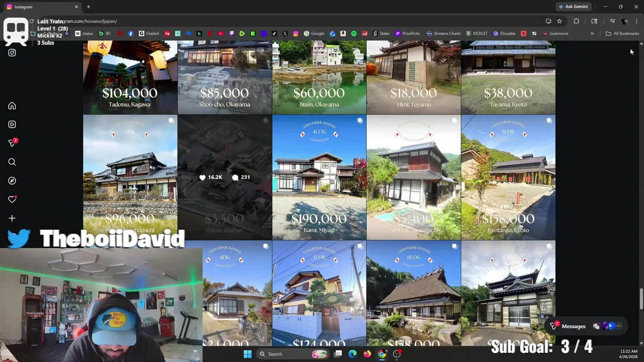Open the Streams Charts bookmark
This screenshot has height=362, width=644.
pyautogui.click(x=443, y=34)
